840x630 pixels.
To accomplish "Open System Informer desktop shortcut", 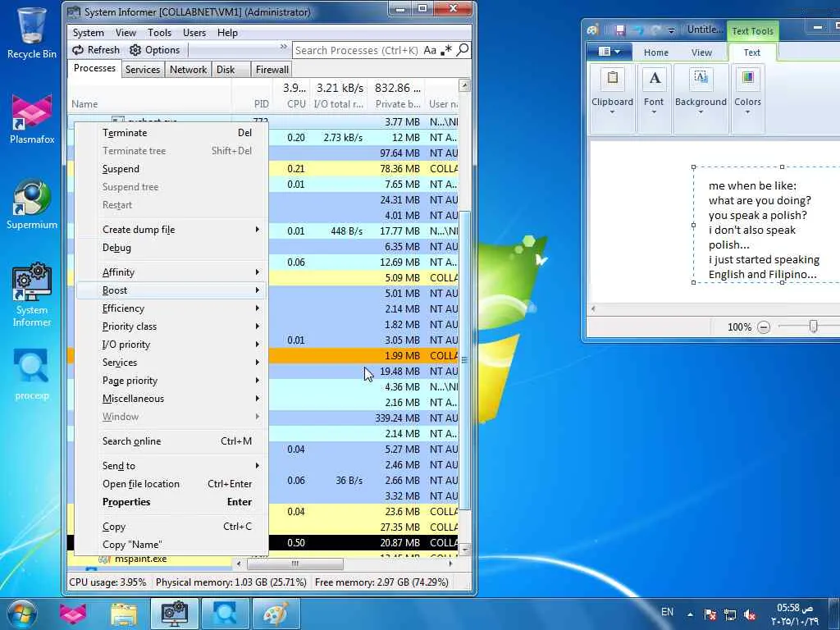I will [x=32, y=294].
